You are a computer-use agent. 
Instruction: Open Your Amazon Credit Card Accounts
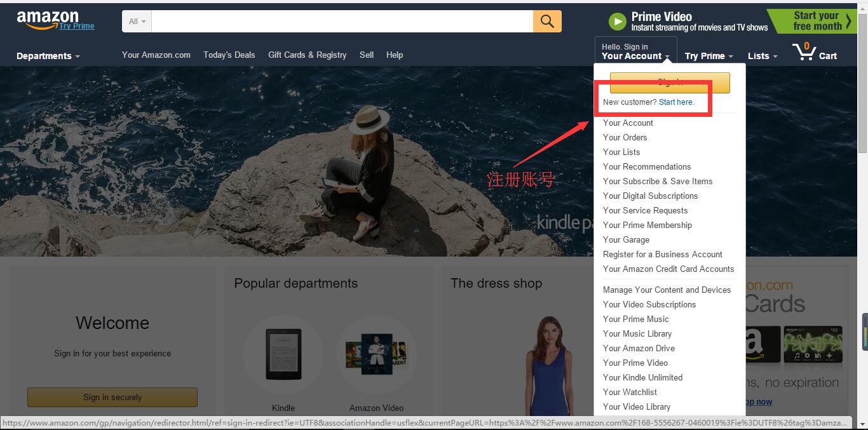[668, 269]
